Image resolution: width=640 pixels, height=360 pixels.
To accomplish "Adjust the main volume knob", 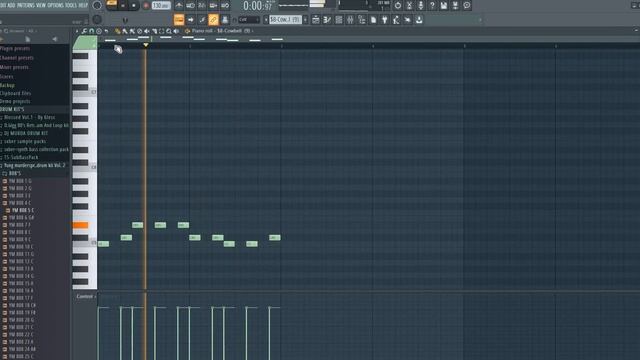I will tap(97, 5).
